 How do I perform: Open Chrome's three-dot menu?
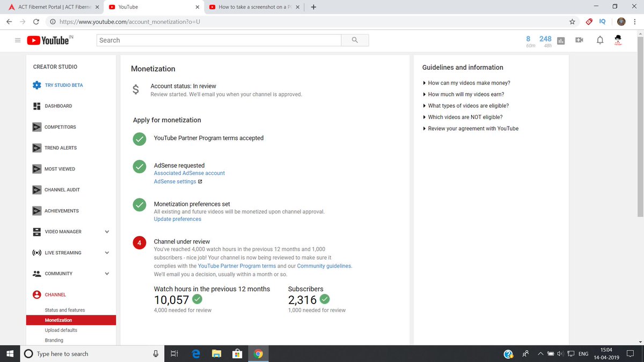[x=635, y=22]
